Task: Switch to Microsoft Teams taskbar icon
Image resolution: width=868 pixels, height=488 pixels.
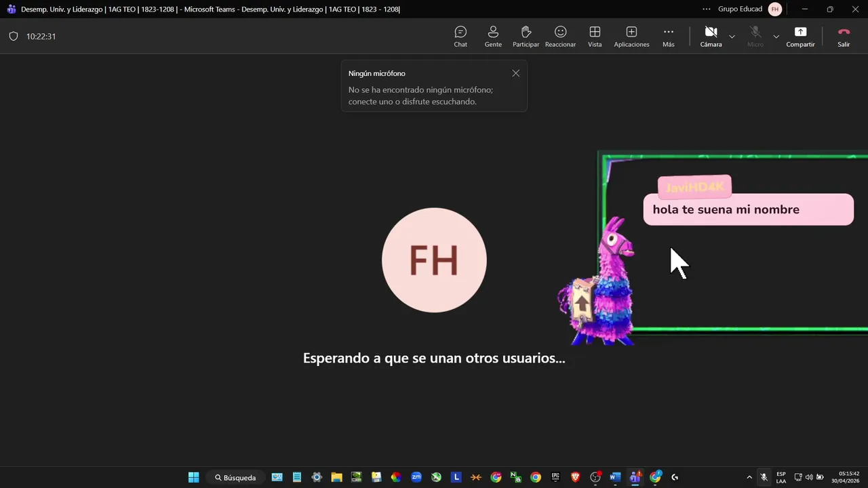Action: [635, 477]
